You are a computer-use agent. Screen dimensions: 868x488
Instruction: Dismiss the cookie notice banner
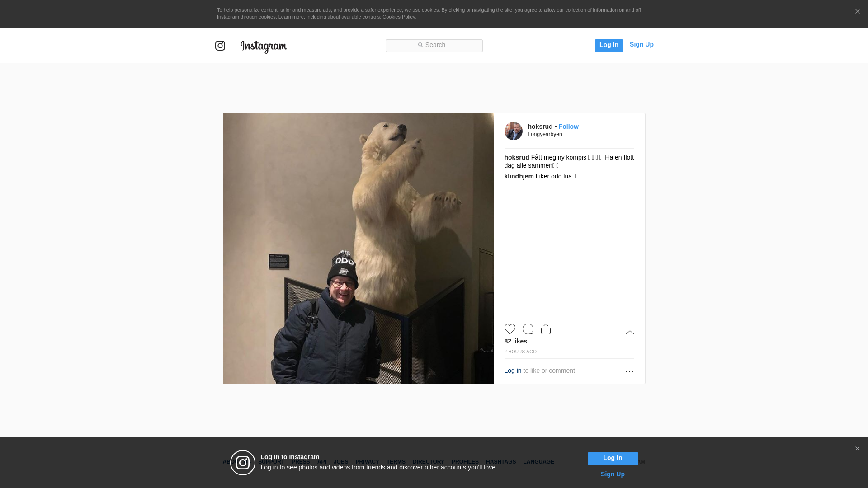pyautogui.click(x=857, y=12)
